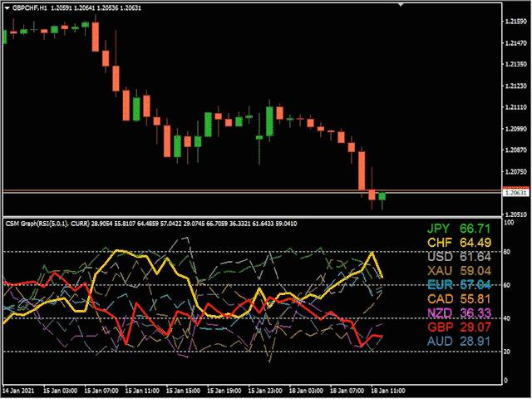This screenshot has width=532, height=399.
Task: Click the 18 Jan 11:00 time label
Action: (x=388, y=391)
